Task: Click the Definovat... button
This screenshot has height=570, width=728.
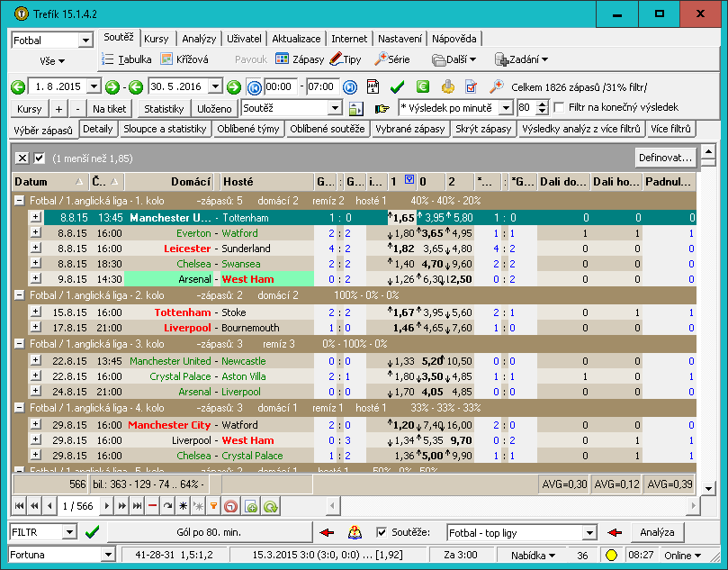Action: 666,158
